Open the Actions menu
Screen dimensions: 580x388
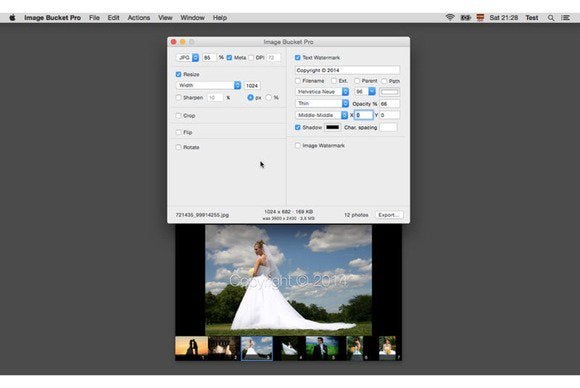[139, 18]
